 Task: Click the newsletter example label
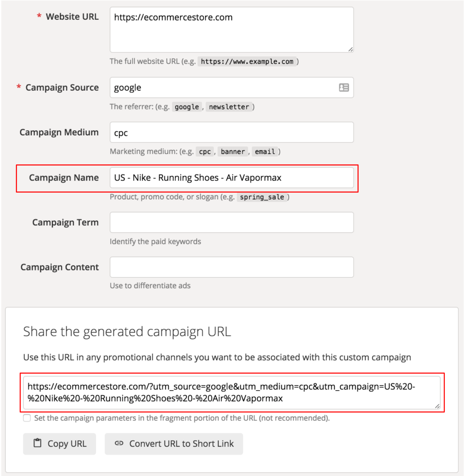coord(229,107)
